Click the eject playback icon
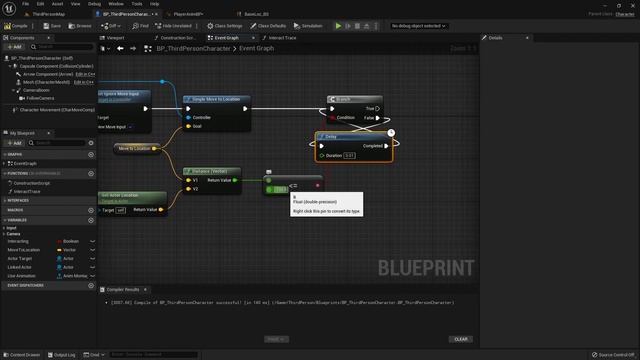 point(367,26)
